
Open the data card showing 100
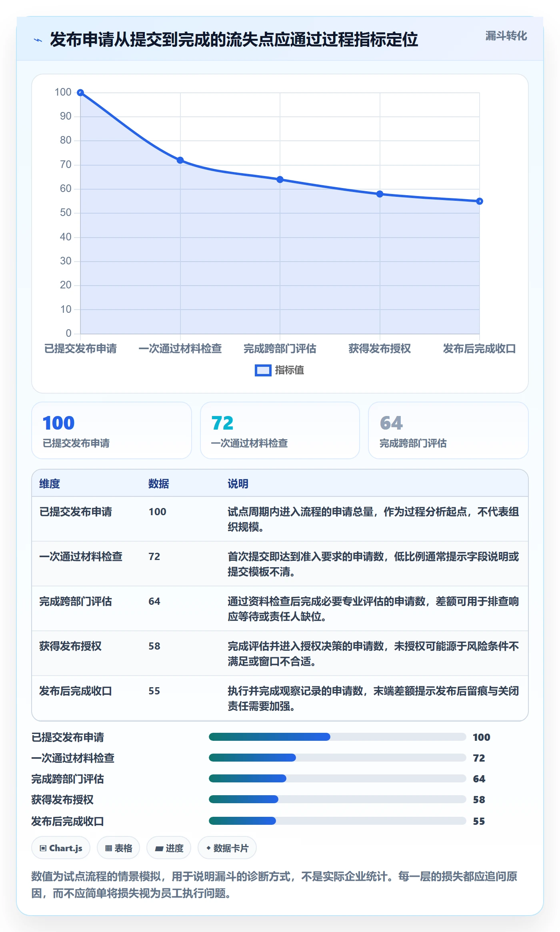coord(112,430)
